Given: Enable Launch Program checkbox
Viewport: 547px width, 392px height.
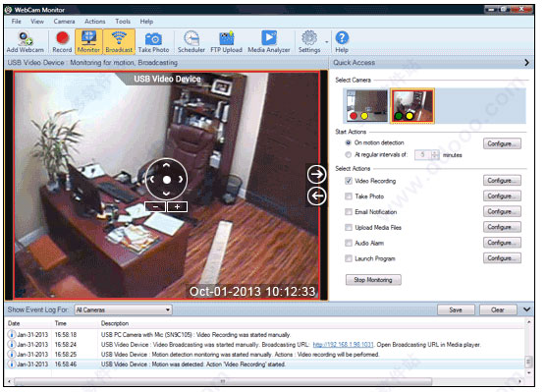Looking at the screenshot, I should pyautogui.click(x=349, y=258).
